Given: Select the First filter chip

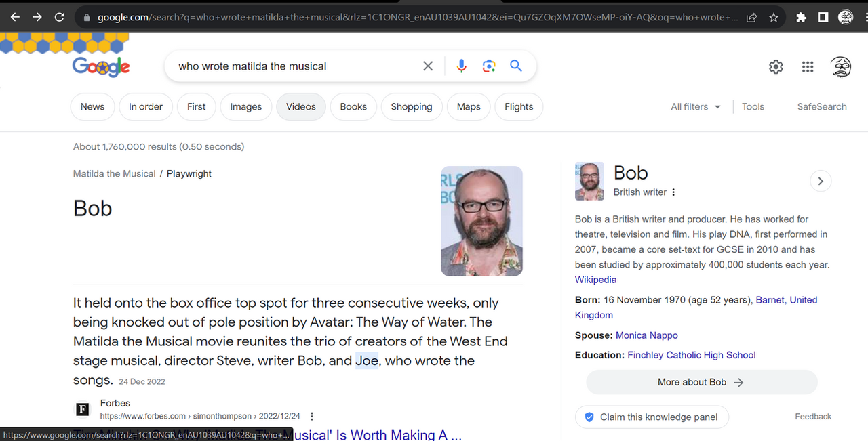Looking at the screenshot, I should [196, 107].
